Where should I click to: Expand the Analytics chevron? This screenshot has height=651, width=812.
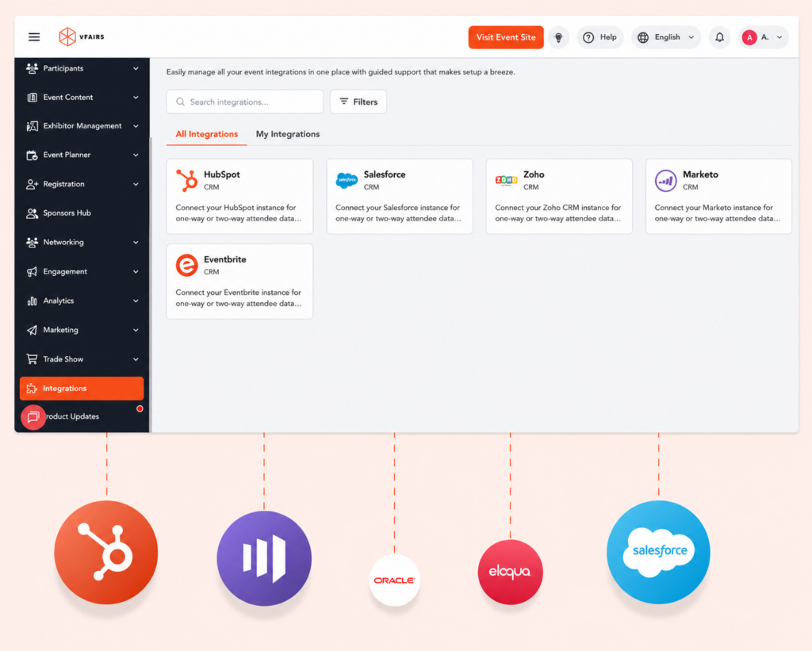pyautogui.click(x=136, y=301)
